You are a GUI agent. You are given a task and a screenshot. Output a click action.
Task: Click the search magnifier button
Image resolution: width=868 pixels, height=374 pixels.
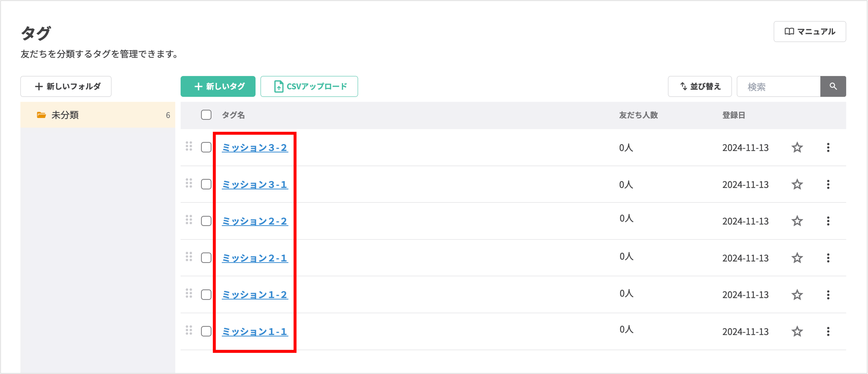pyautogui.click(x=833, y=86)
